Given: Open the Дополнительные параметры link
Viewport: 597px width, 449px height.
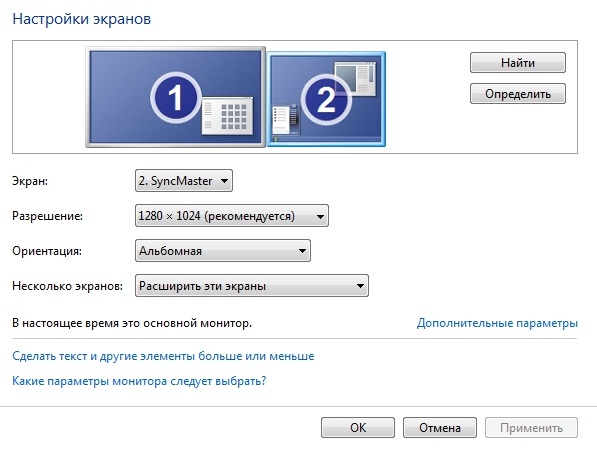Looking at the screenshot, I should point(497,323).
